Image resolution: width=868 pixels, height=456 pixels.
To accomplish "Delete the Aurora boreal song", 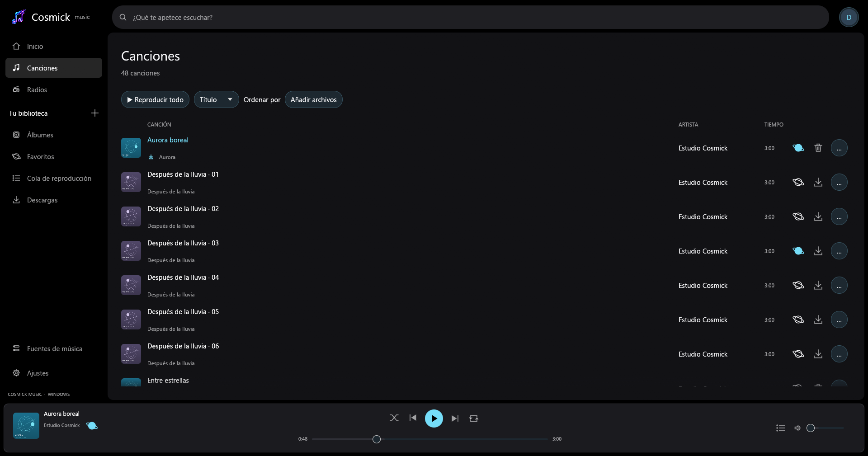I will (818, 148).
